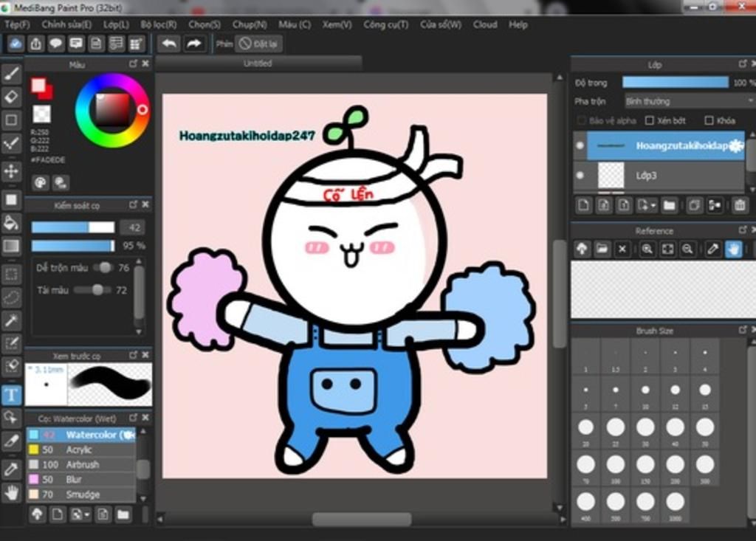Select the Lasso tool
The image size is (756, 541).
tap(12, 297)
